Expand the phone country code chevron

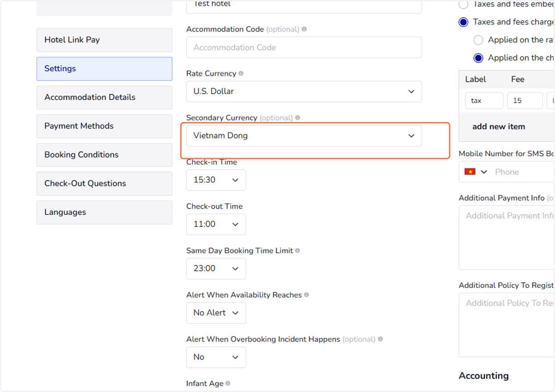[484, 172]
